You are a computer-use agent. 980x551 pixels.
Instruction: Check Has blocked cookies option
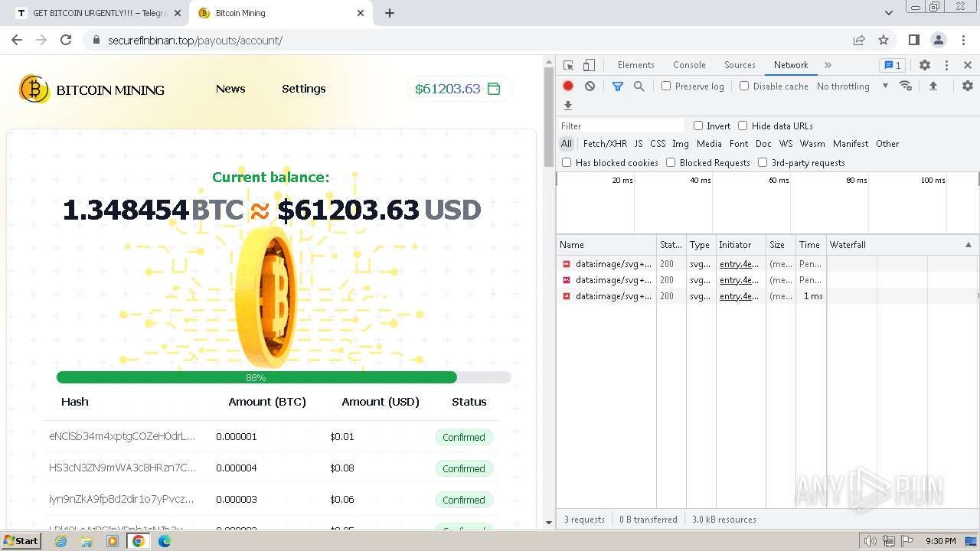[x=567, y=162]
